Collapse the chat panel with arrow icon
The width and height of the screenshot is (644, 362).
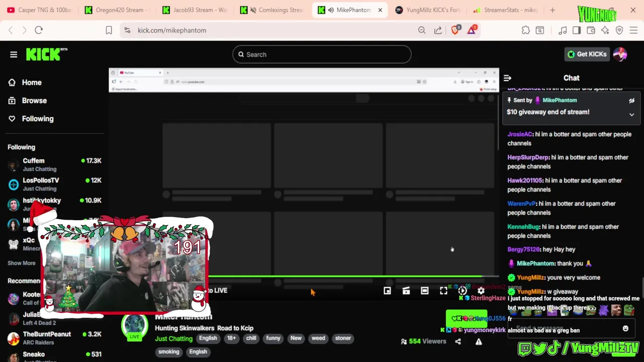tap(508, 78)
